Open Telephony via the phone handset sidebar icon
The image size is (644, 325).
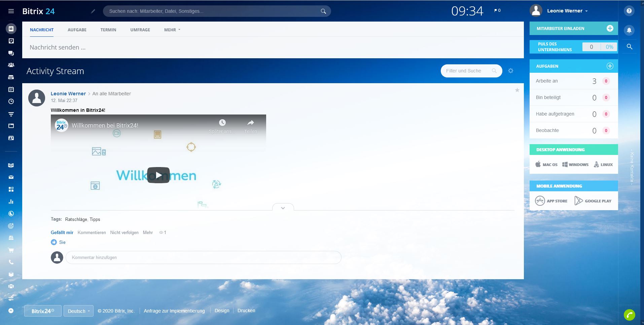[x=11, y=262]
